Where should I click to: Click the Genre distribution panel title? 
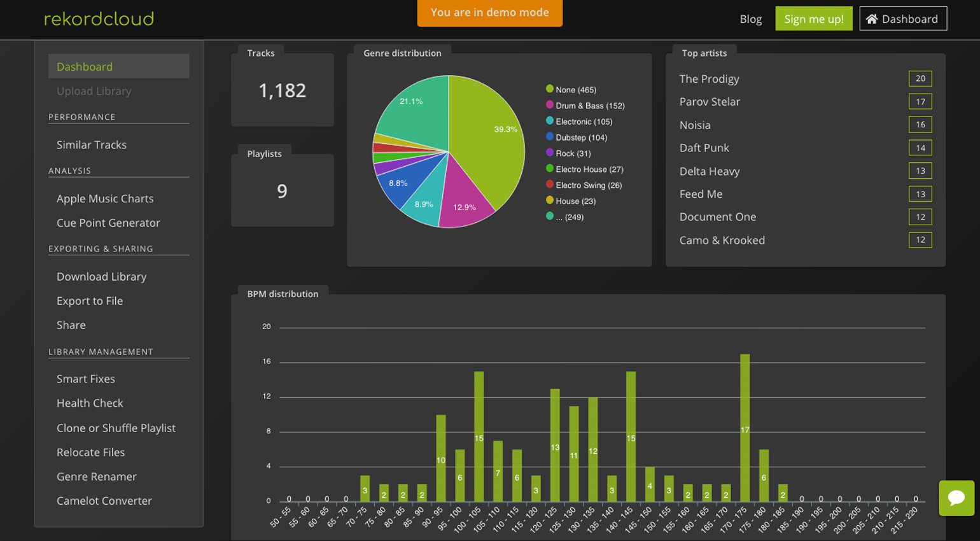(402, 53)
